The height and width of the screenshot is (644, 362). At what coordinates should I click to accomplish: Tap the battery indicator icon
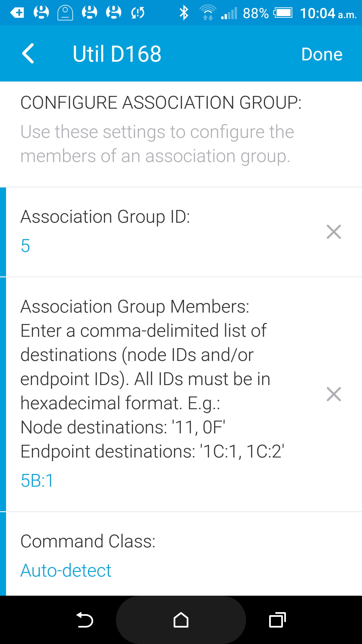[x=283, y=13]
